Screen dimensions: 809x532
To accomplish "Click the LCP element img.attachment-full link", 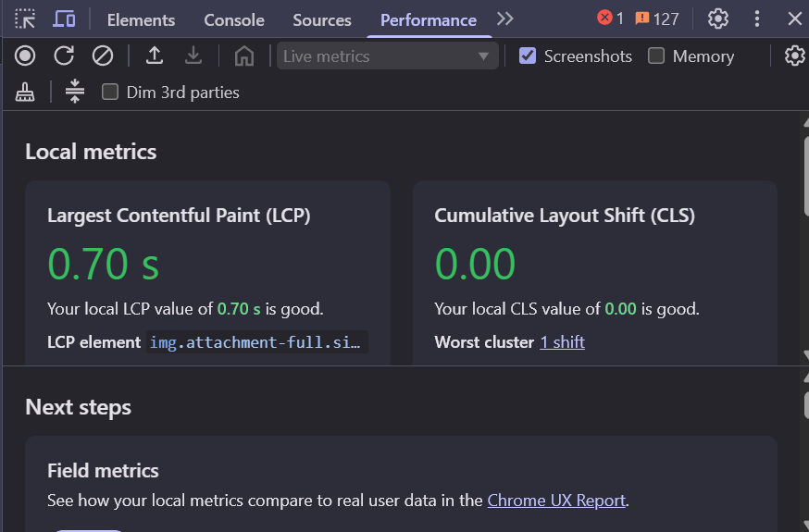I will point(257,342).
